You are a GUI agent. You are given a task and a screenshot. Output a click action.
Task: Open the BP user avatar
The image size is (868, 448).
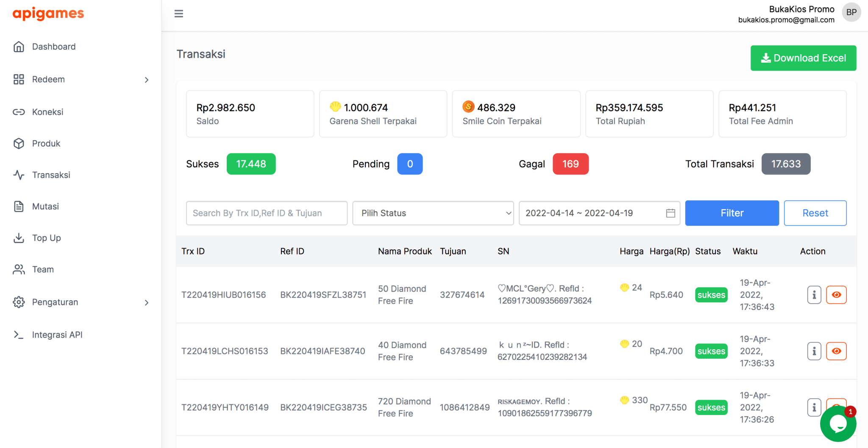(851, 12)
